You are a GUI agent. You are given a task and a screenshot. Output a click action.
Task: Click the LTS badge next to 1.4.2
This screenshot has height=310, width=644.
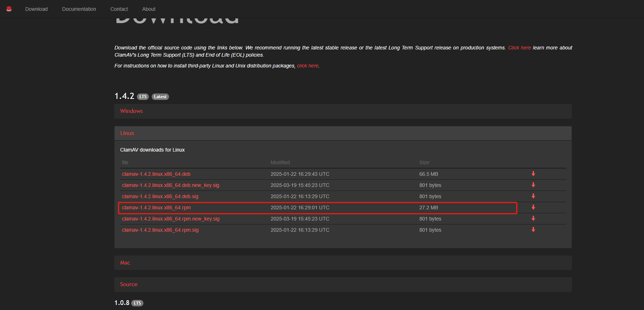(x=143, y=97)
